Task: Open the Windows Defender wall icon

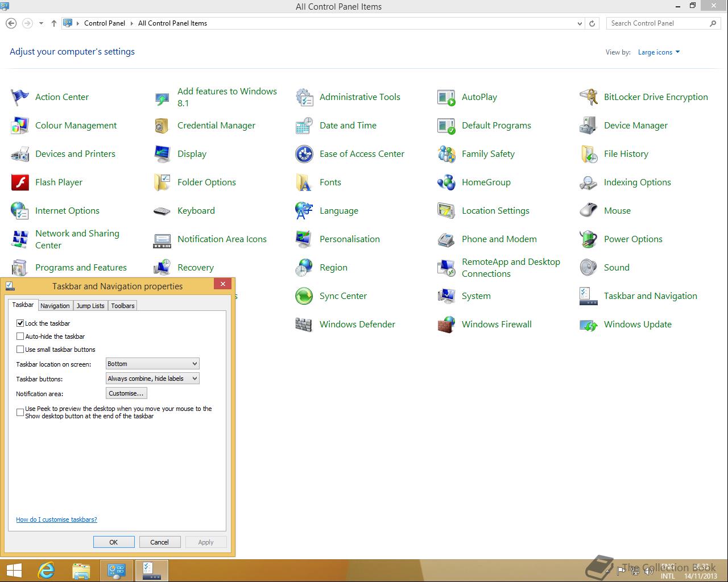Action: pyautogui.click(x=304, y=325)
